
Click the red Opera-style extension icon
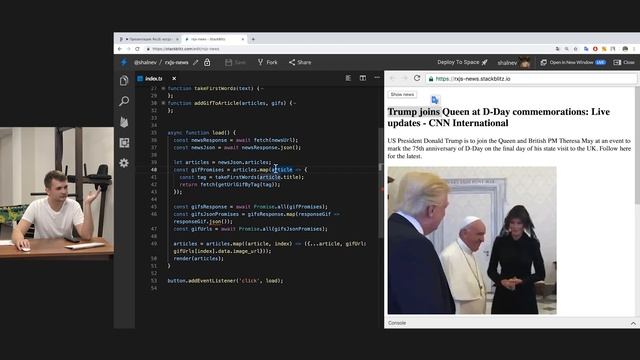pos(595,49)
